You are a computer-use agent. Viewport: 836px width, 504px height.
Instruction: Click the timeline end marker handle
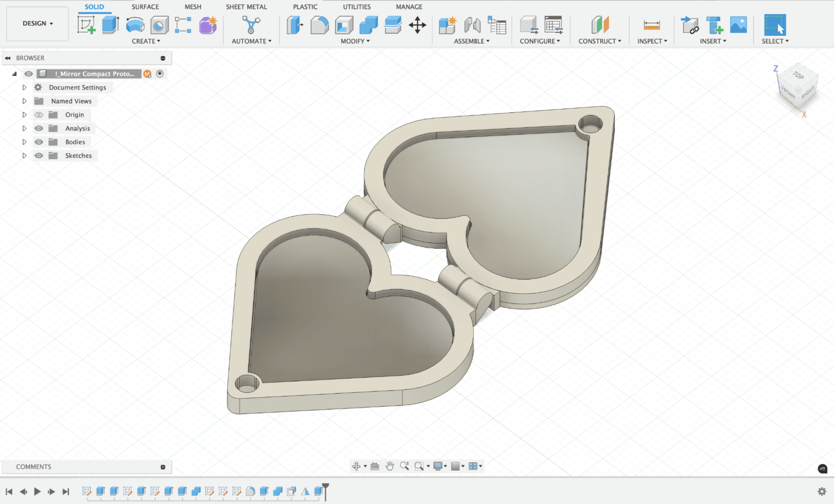click(326, 487)
